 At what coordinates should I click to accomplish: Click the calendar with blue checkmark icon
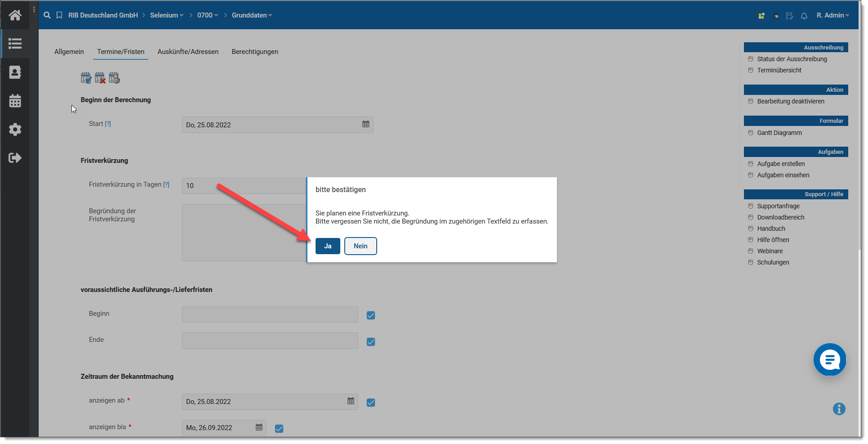(86, 78)
